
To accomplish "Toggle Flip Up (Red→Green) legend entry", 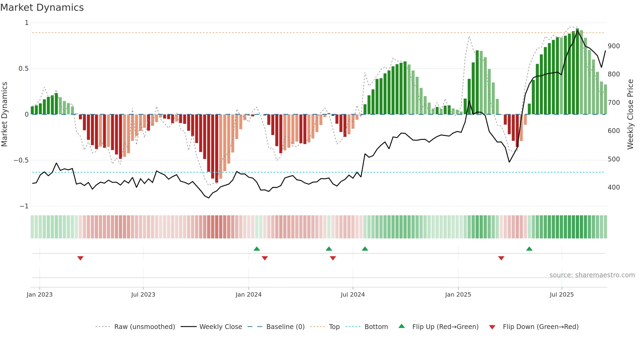I will click(x=438, y=327).
